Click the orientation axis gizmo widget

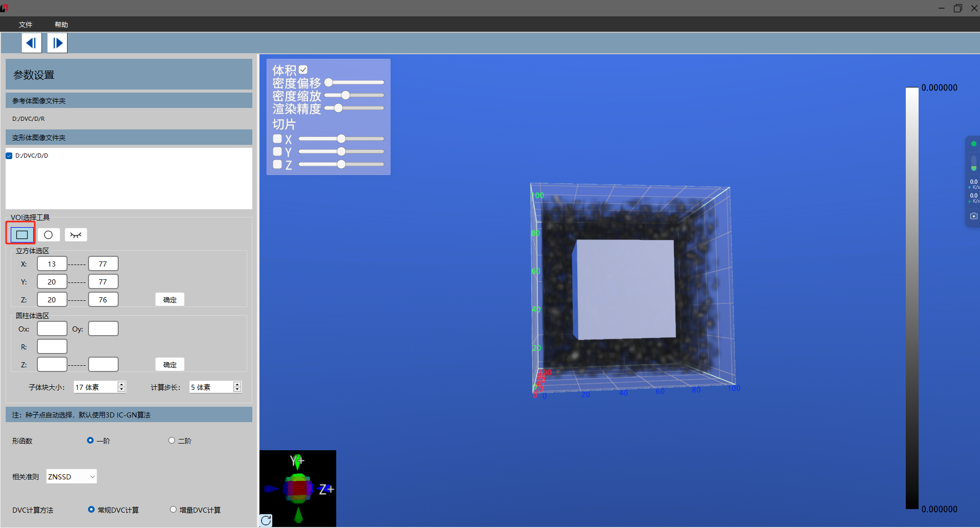click(298, 489)
